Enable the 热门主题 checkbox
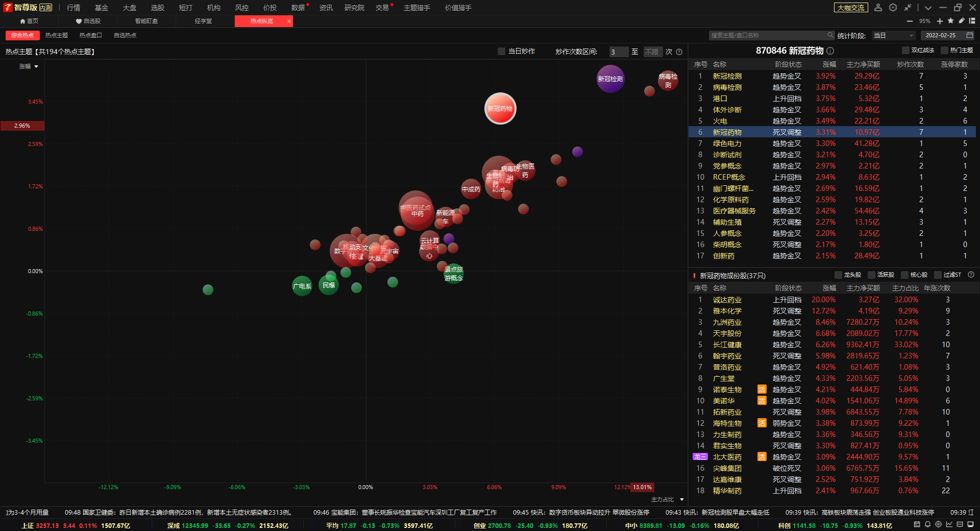980x531 pixels. click(944, 50)
